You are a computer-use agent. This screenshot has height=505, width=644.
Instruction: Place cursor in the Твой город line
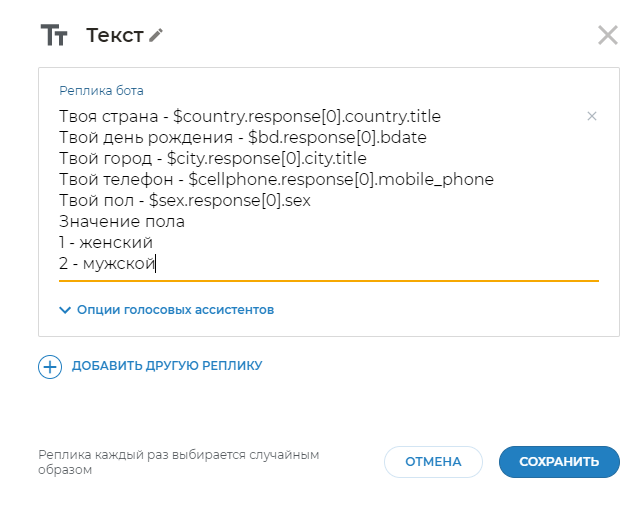click(x=212, y=159)
